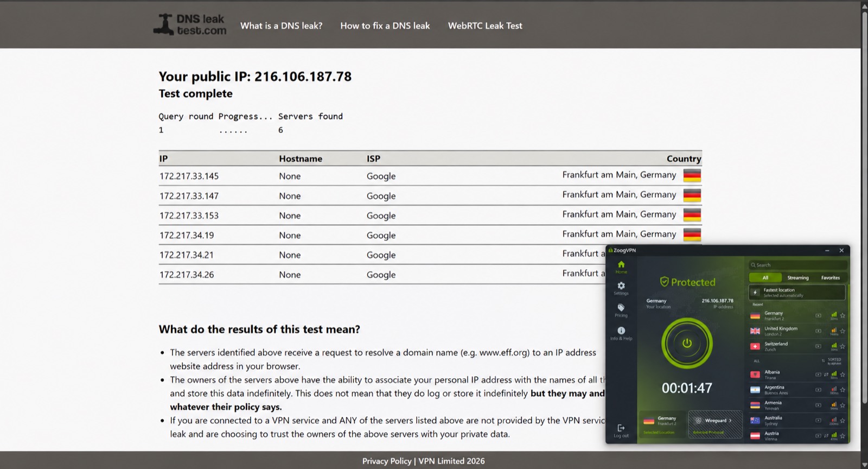Screen dimensions: 868x469
Task: Click the DNS leak test.com logo
Action: tap(190, 25)
